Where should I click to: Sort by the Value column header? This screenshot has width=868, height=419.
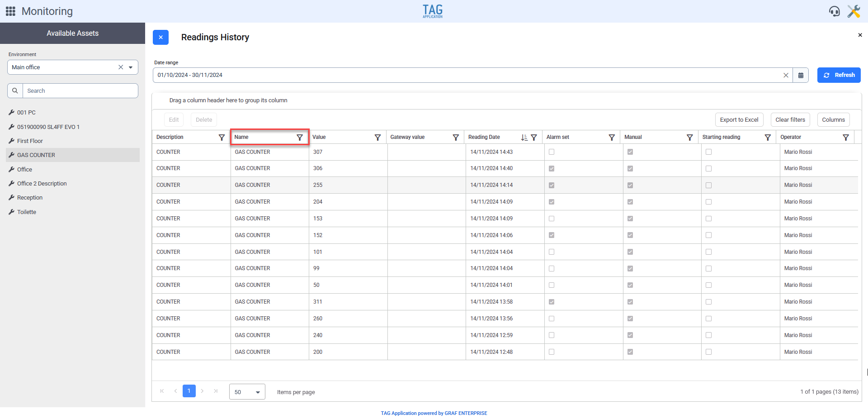tap(319, 137)
